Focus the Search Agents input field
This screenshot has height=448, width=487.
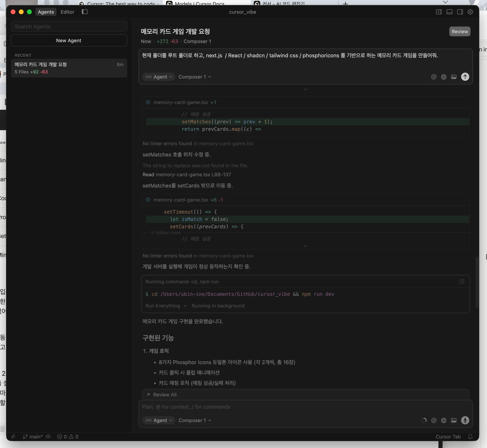[69, 27]
